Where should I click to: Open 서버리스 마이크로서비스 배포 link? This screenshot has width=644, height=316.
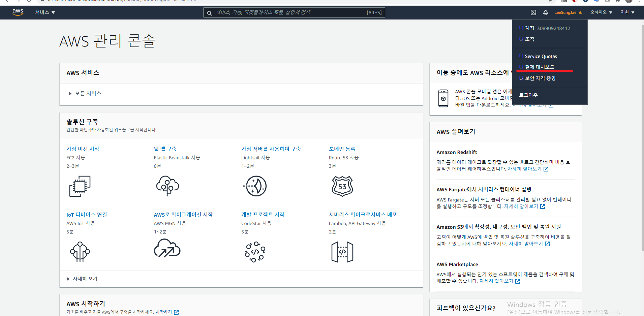(363, 215)
